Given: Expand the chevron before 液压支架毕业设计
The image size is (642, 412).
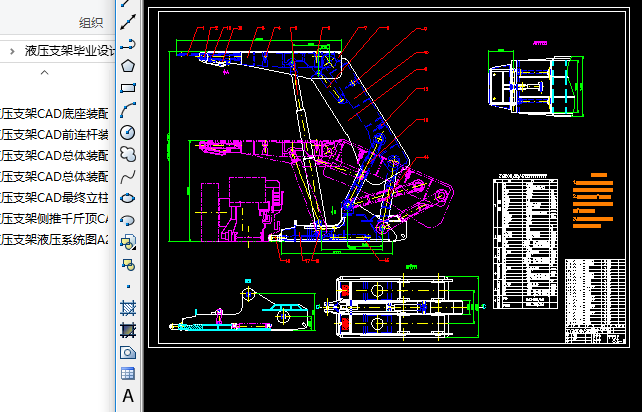Looking at the screenshot, I should tap(12, 51).
